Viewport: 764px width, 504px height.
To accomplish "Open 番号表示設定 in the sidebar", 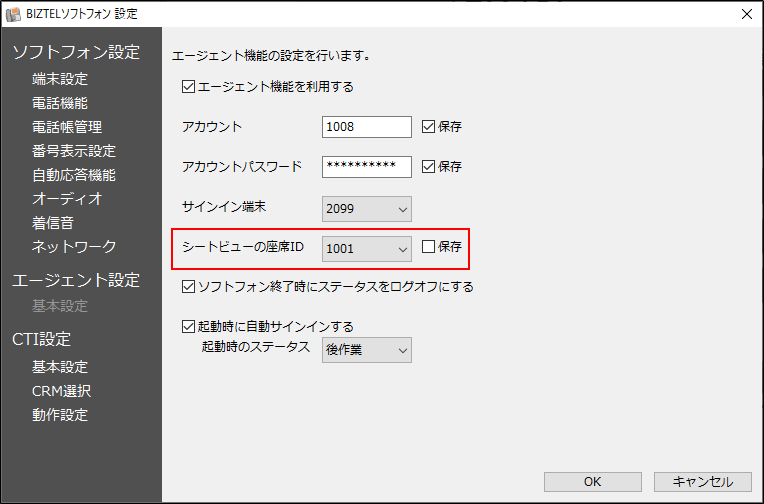I will click(x=74, y=151).
